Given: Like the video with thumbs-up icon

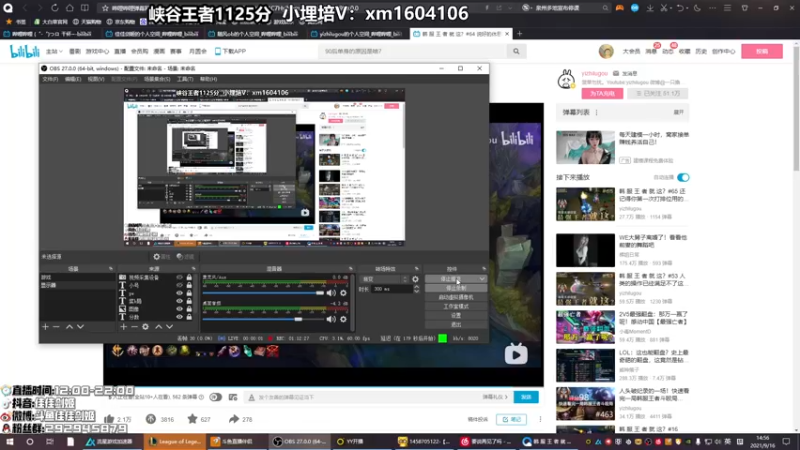Looking at the screenshot, I should click(x=109, y=419).
